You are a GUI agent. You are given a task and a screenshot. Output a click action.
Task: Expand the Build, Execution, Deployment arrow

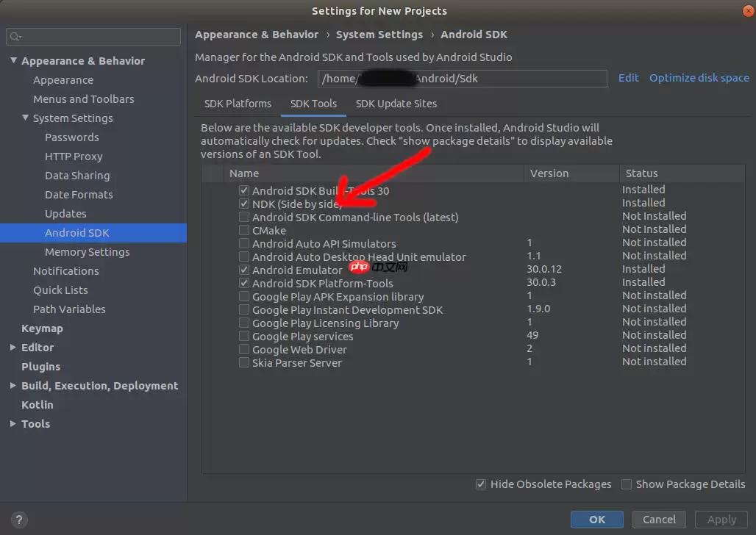tap(13, 386)
